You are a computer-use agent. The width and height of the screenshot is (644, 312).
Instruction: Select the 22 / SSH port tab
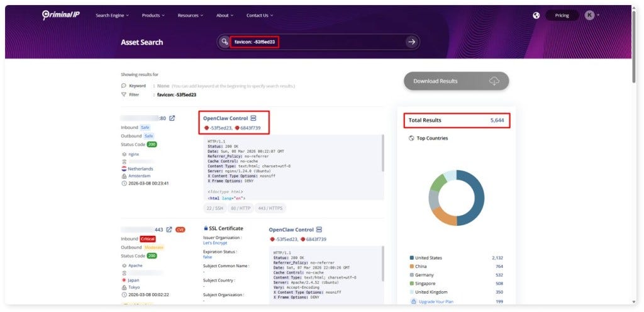(x=215, y=209)
